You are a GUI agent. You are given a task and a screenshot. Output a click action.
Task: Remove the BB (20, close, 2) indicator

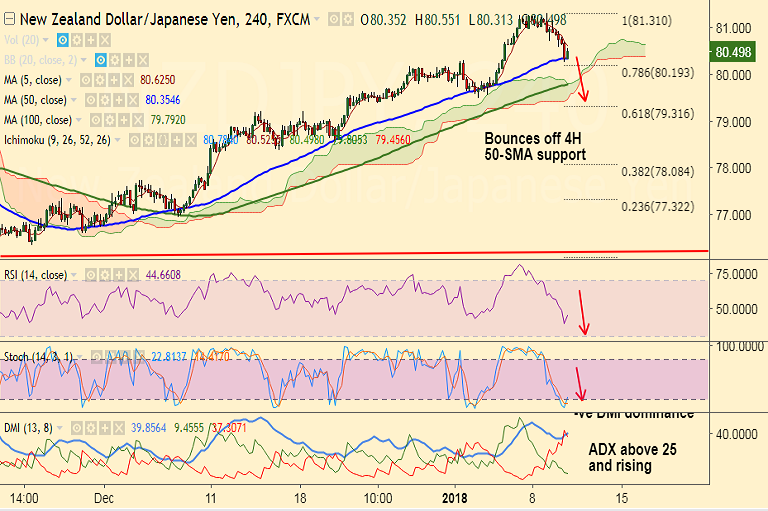[x=143, y=60]
